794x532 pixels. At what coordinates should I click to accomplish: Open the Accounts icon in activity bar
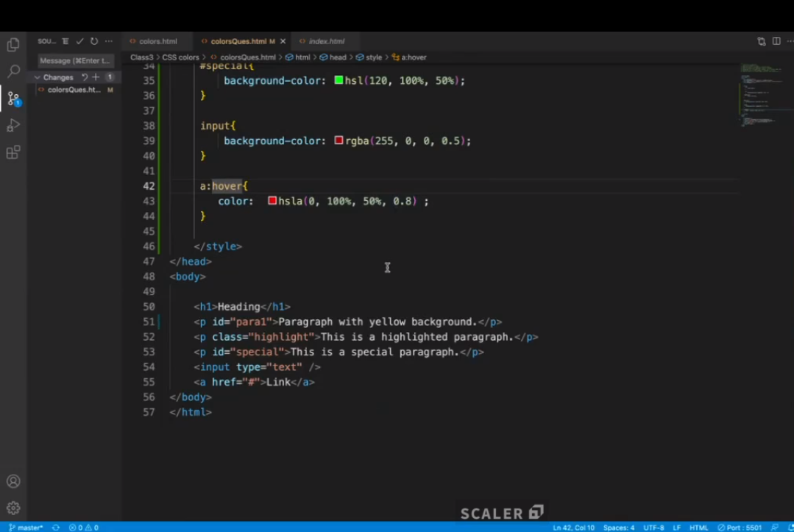pos(13,481)
